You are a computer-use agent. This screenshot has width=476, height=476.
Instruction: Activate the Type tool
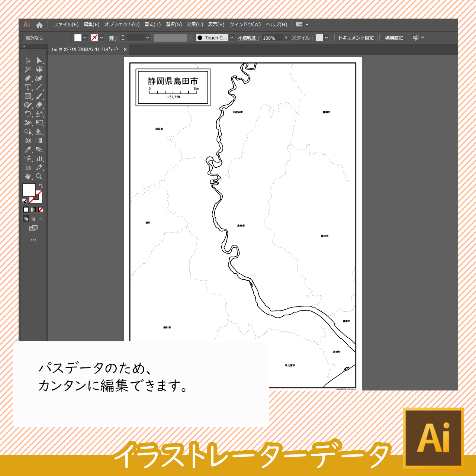28,87
